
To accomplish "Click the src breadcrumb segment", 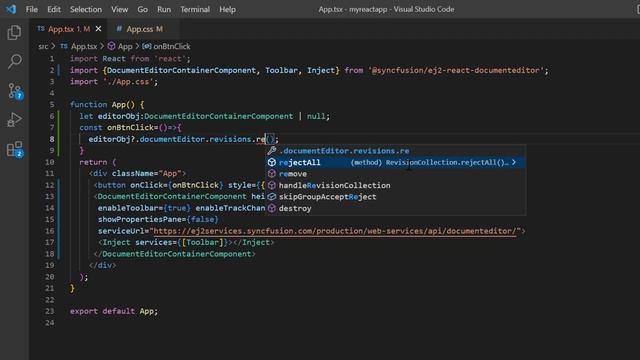I will tap(43, 47).
